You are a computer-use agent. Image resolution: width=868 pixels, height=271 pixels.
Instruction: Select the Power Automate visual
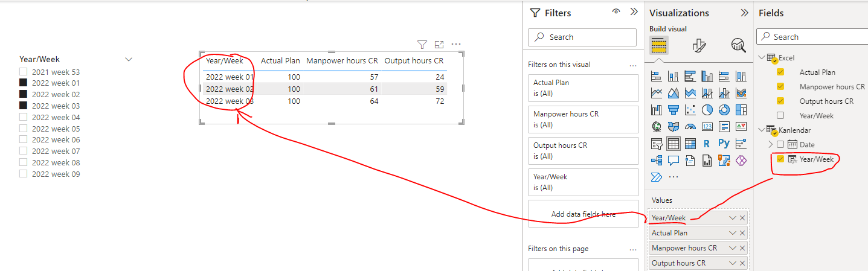[x=656, y=177]
